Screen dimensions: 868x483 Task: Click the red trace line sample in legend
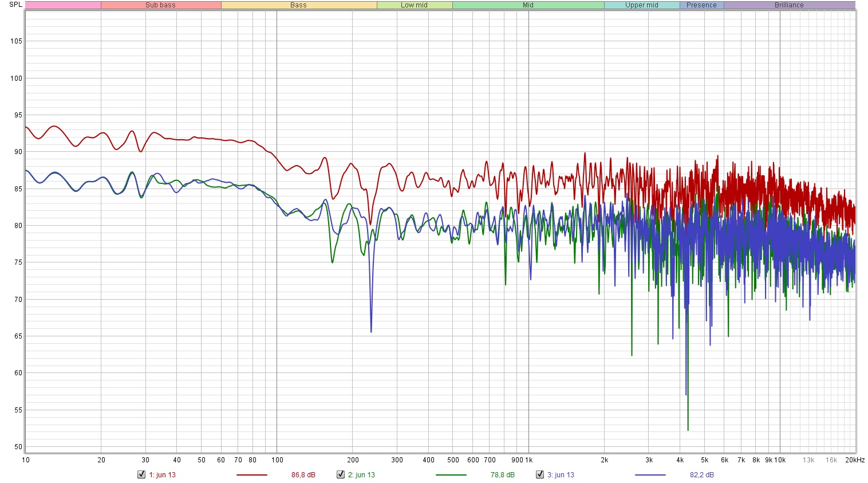pyautogui.click(x=252, y=475)
